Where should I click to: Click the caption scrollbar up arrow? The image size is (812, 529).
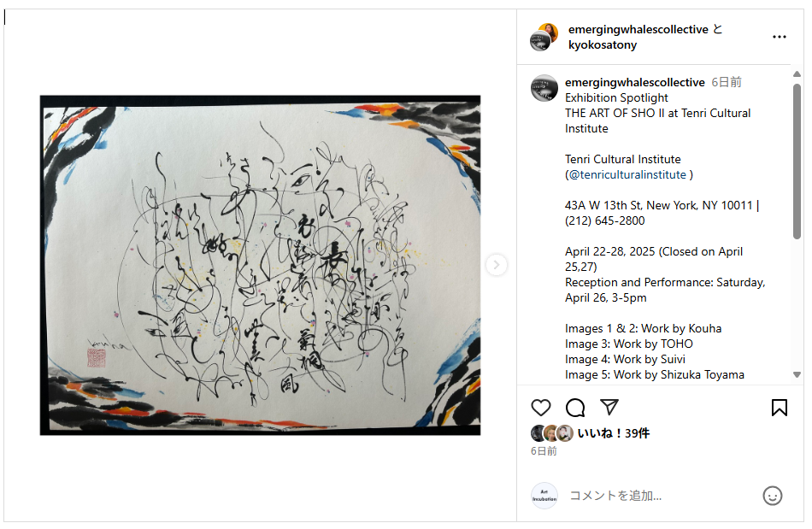[x=797, y=74]
